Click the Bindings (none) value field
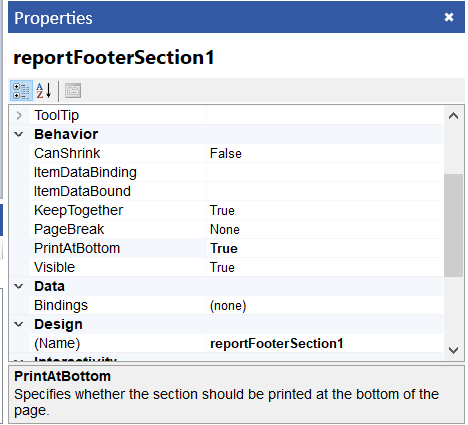Viewport: 468px width, 425px height. point(325,306)
